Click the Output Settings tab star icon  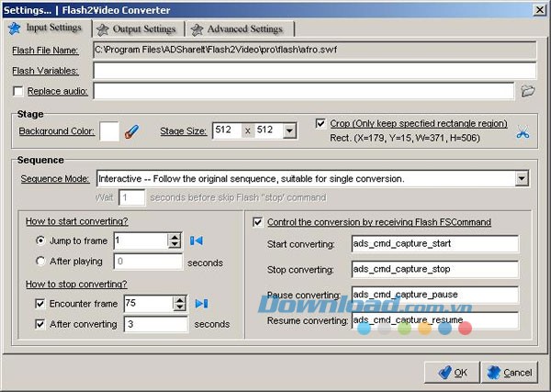click(103, 29)
